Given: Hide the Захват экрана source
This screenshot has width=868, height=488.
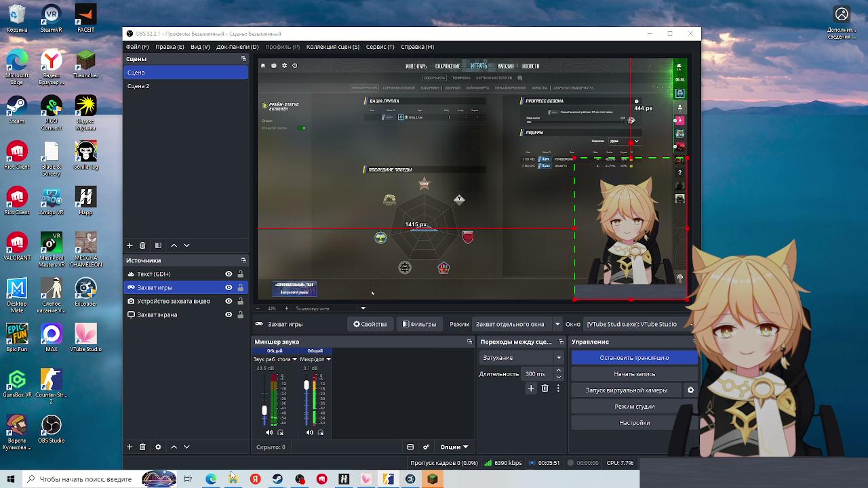Looking at the screenshot, I should [x=229, y=314].
